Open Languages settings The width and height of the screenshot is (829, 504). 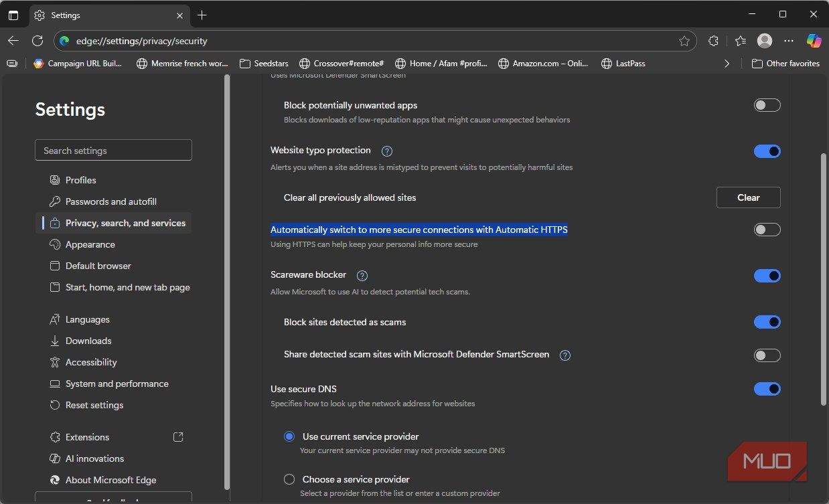[x=113, y=319]
